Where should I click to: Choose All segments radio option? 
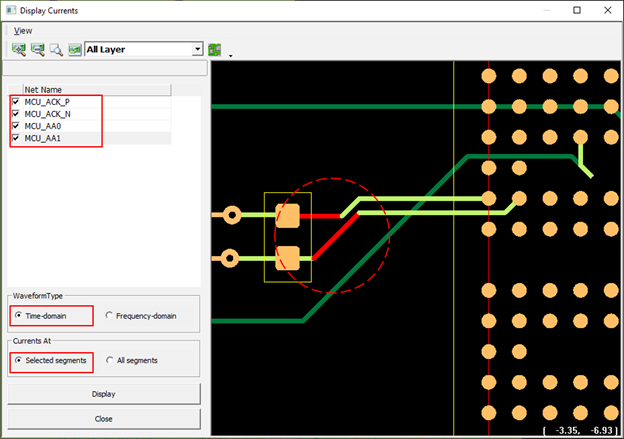(109, 360)
